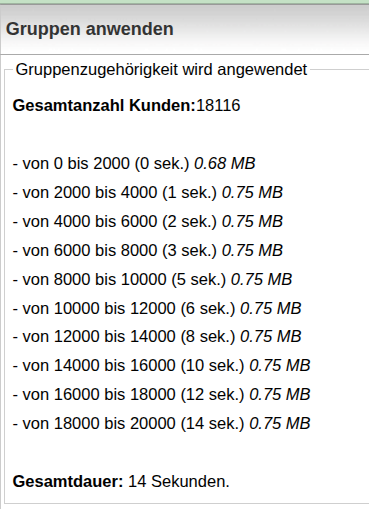The image size is (369, 509).
Task: Click the 'Gesamtanzahl Kunden:' label
Action: [104, 106]
